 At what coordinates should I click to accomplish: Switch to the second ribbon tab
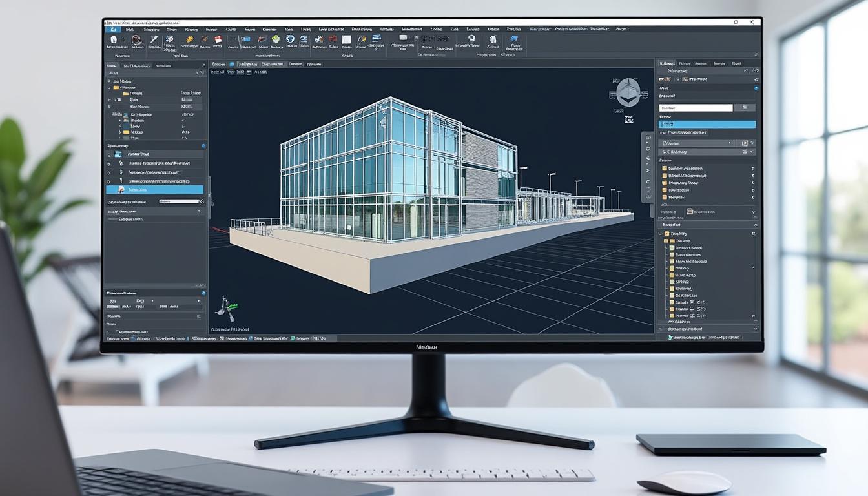click(x=129, y=29)
